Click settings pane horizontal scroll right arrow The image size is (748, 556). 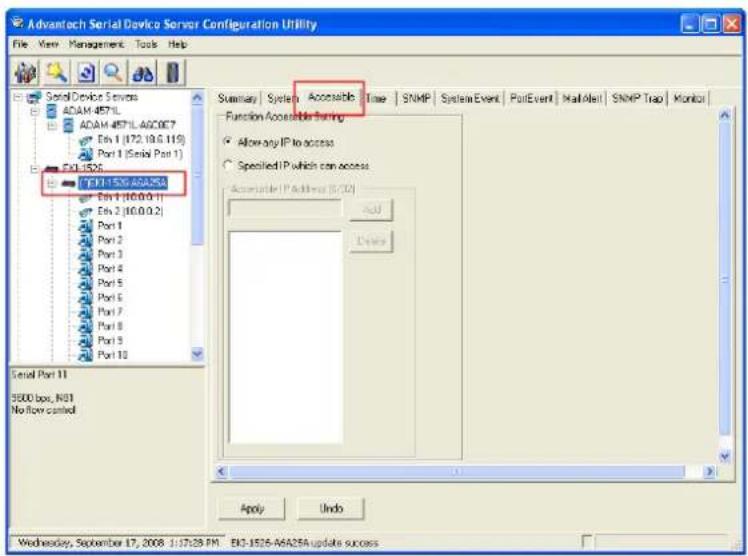coord(710,472)
